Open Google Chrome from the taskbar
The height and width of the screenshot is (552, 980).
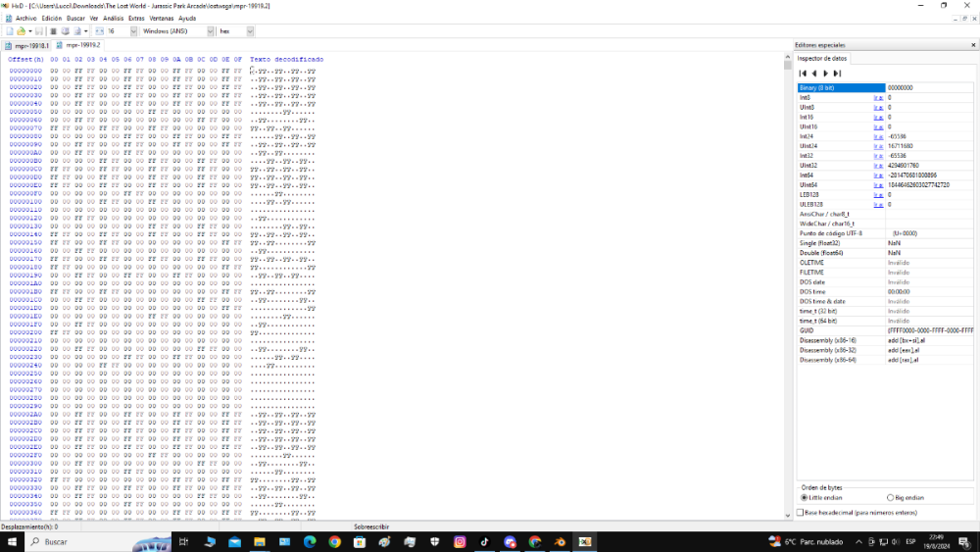(334, 542)
